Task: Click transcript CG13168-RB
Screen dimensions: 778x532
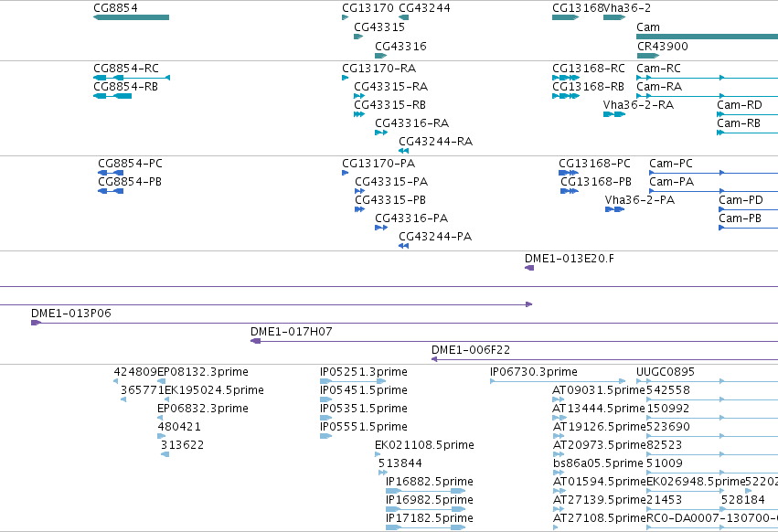Action: (x=588, y=86)
